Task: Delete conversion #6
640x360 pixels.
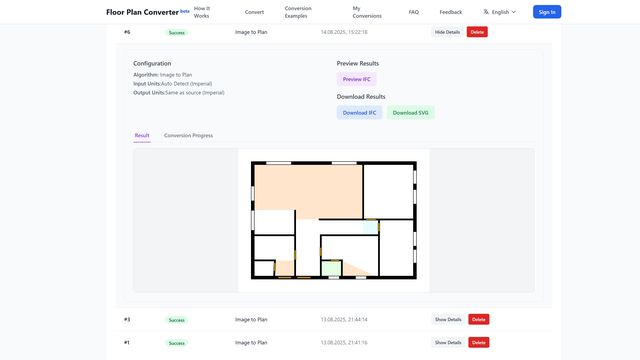Action: (x=477, y=32)
